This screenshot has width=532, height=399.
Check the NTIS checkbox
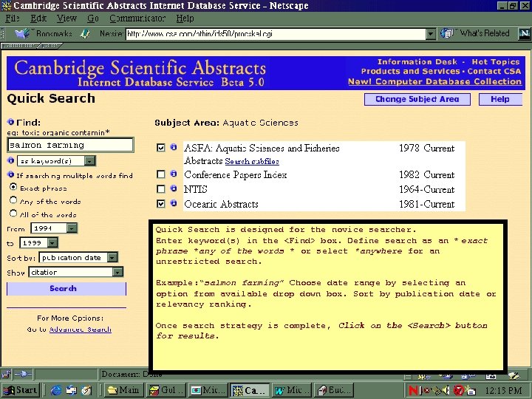point(161,189)
